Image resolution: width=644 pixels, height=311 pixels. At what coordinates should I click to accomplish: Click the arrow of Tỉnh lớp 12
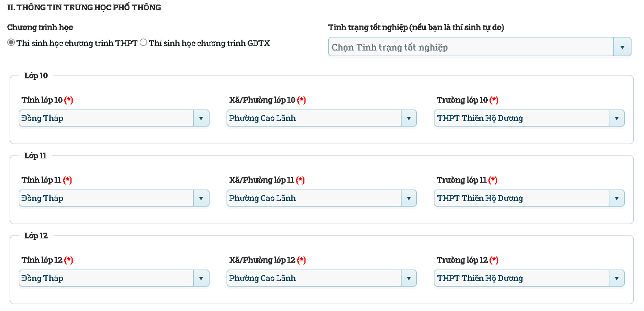tap(201, 278)
